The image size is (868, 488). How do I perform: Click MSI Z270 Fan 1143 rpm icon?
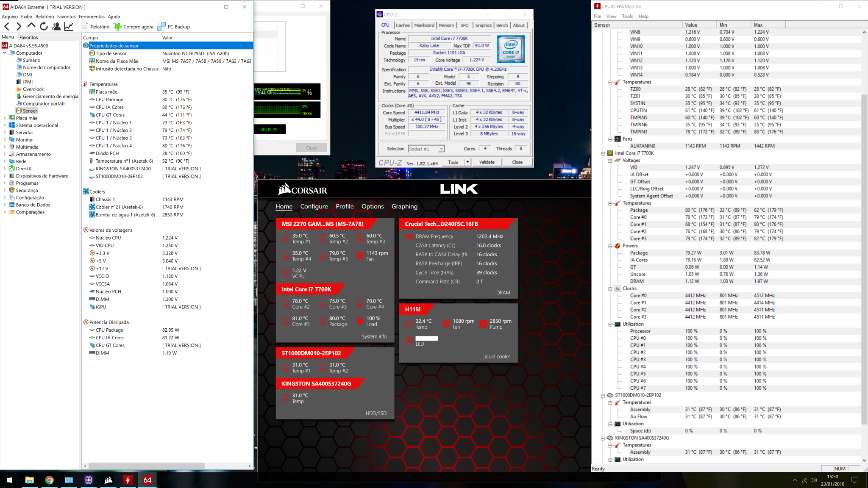point(359,256)
